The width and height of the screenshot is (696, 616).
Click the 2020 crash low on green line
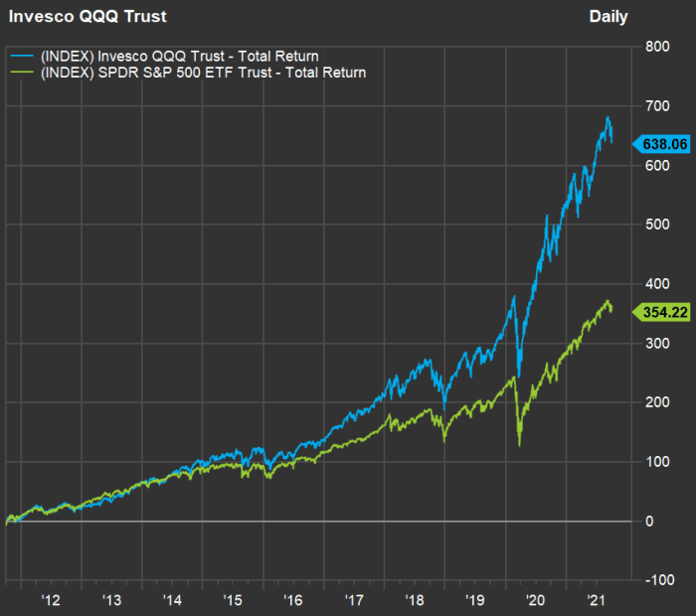(x=519, y=444)
